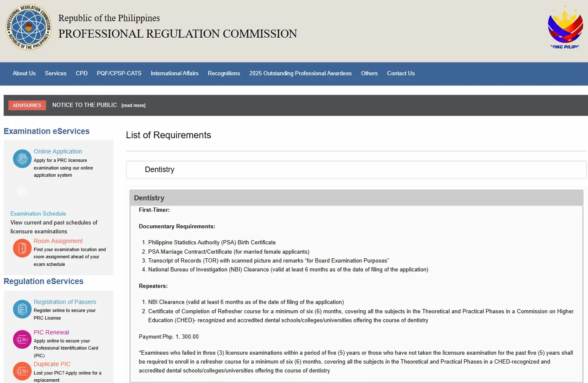Open the Services menu

click(x=56, y=74)
